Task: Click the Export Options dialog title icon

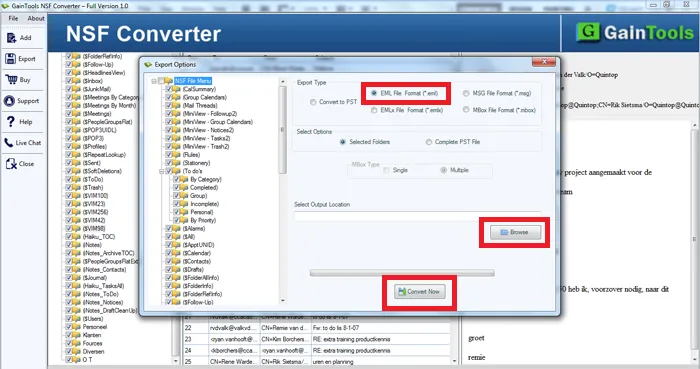Action: (148, 65)
